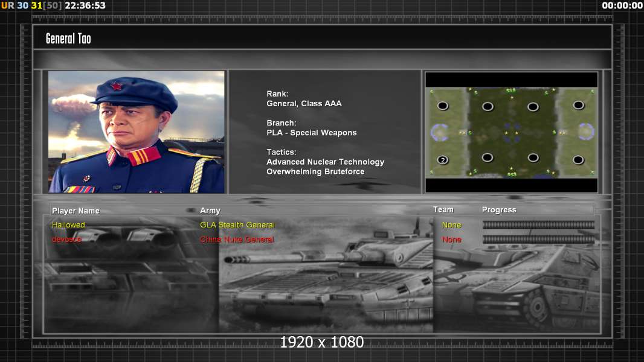Image resolution: width=644 pixels, height=362 pixels.
Task: Click the 'UR' indicator in top bar
Action: pos(8,5)
